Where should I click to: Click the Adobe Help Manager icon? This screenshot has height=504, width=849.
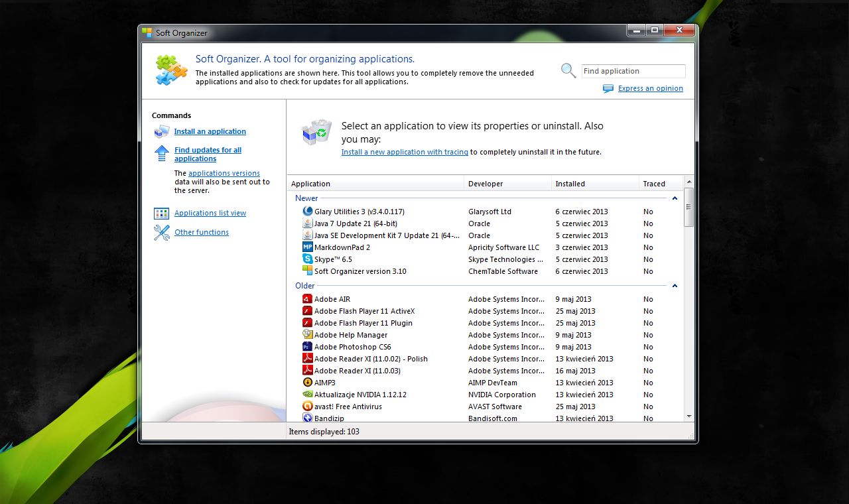click(308, 335)
